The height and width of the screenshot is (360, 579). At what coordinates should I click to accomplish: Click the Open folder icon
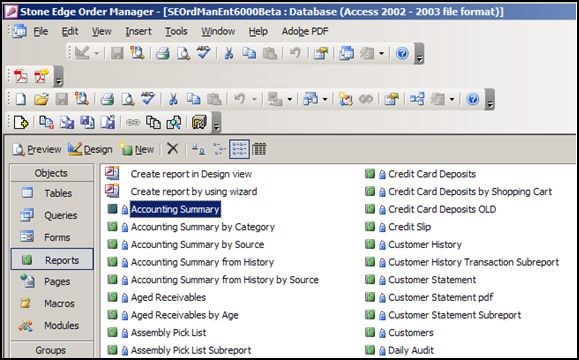[x=41, y=99]
